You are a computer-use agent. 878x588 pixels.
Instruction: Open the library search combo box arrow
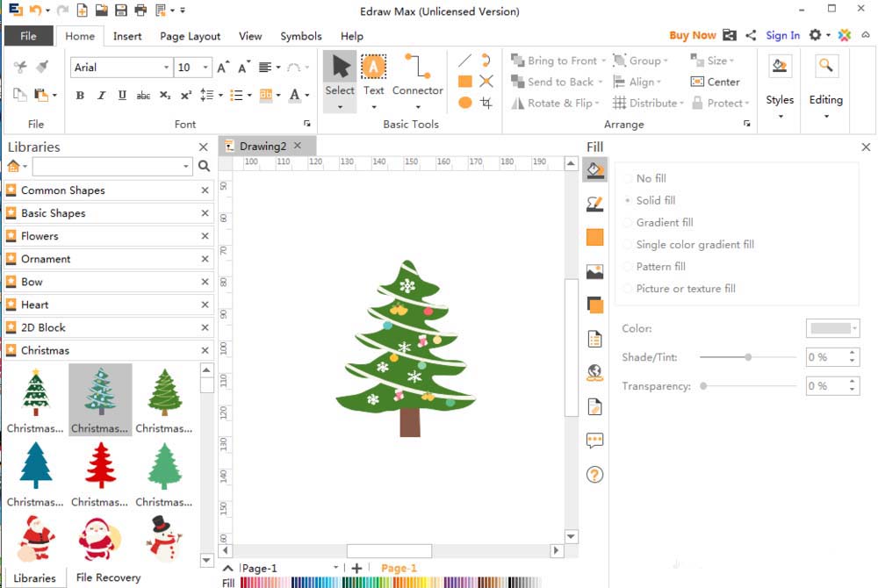coord(185,166)
